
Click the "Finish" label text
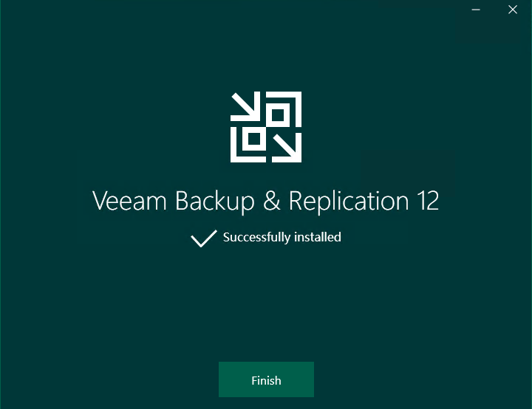pos(266,380)
